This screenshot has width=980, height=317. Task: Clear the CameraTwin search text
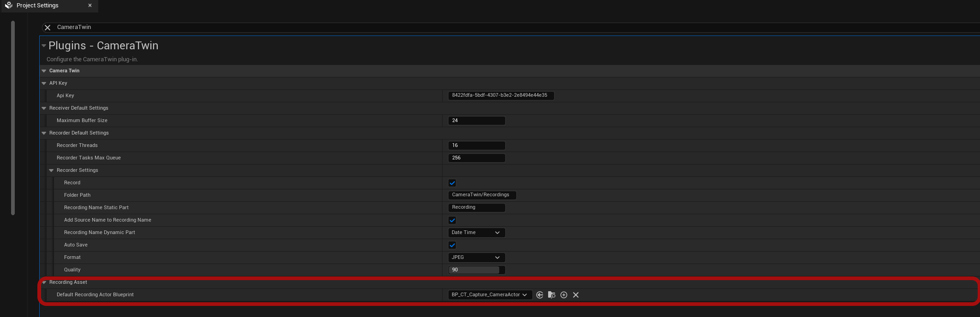[x=48, y=28]
